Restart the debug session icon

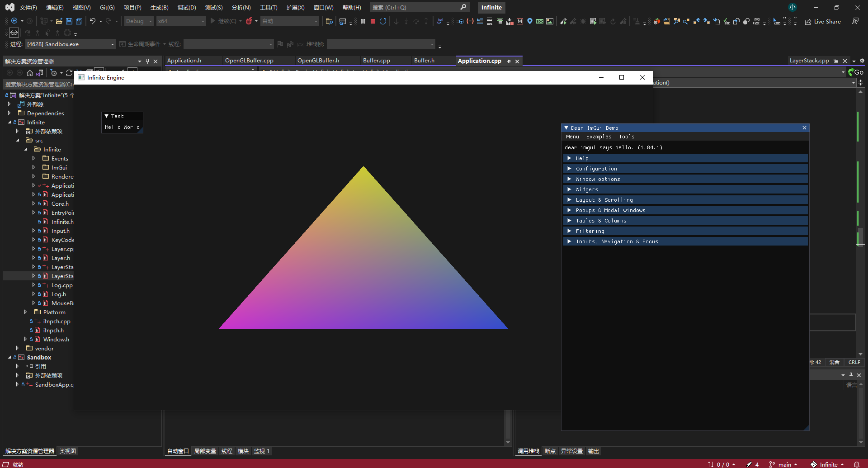[x=383, y=21]
